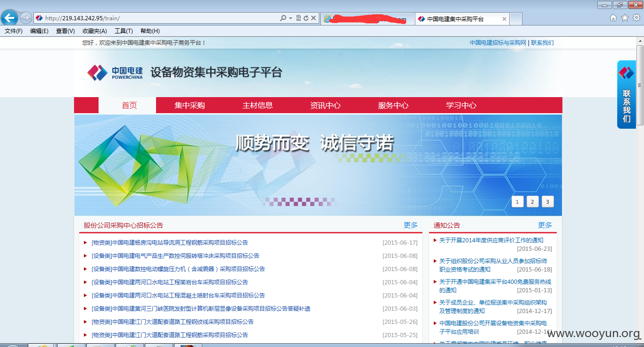Click the browser Forward arrow button
Image resolution: width=644 pixels, height=347 pixels.
(x=26, y=18)
